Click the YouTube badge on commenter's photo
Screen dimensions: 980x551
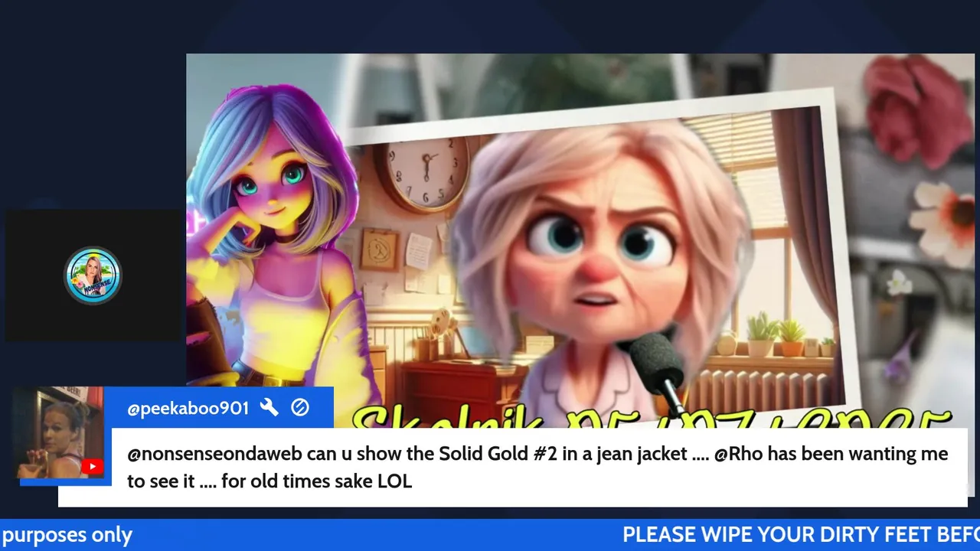(x=92, y=466)
